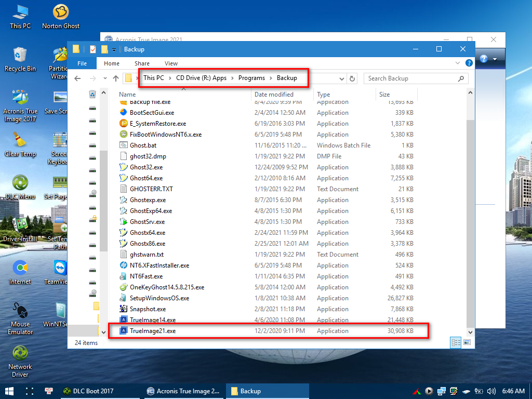Expand recent locations dropdown arrow
The width and height of the screenshot is (532, 399).
click(105, 79)
